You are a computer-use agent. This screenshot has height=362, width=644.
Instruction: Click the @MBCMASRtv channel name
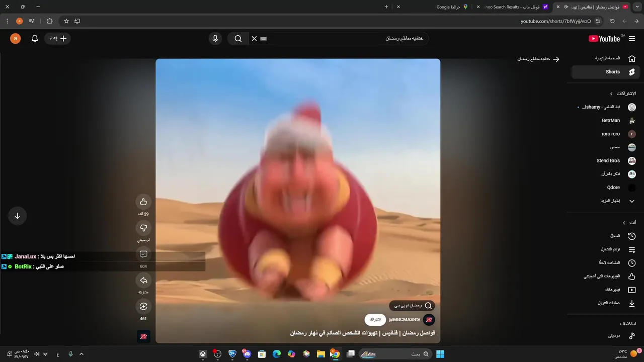coord(404,320)
